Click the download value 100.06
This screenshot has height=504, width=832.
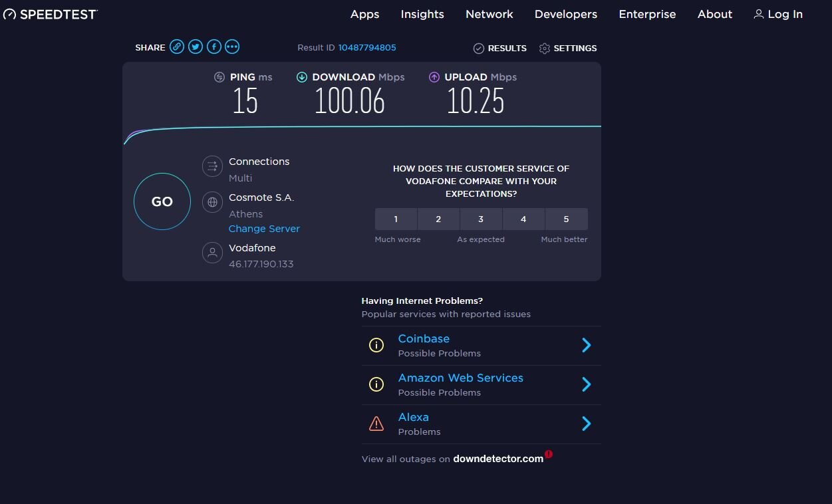(x=350, y=101)
